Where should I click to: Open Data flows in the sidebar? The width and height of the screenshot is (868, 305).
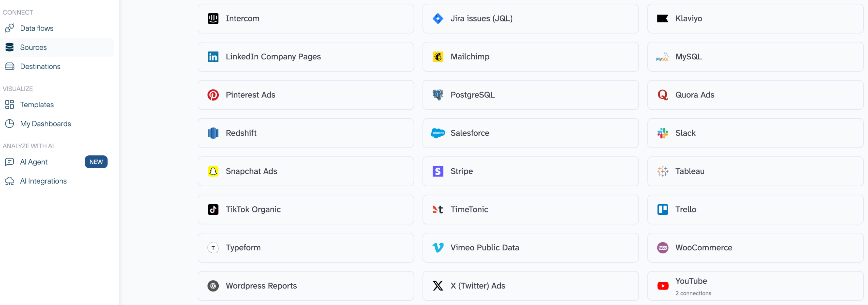click(x=57, y=28)
